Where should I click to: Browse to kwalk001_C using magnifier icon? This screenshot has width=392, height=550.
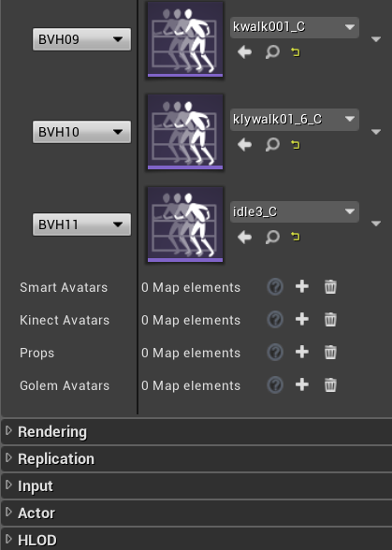(272, 52)
